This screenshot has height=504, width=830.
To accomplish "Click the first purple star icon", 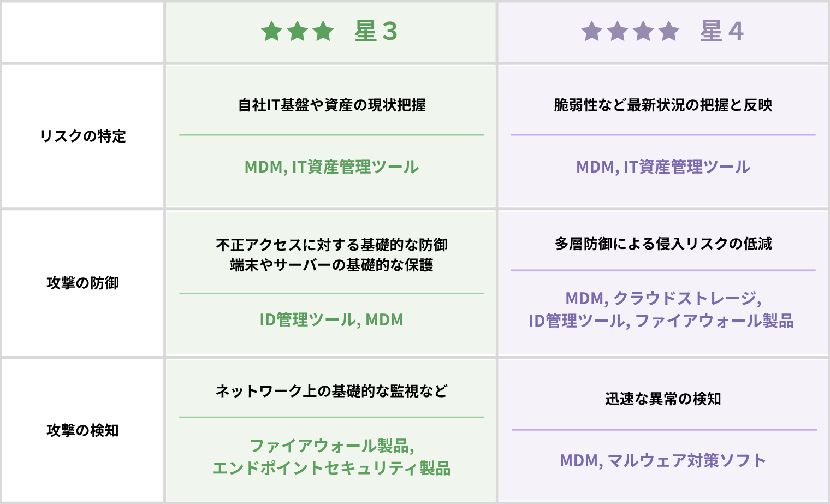I will coord(592,31).
